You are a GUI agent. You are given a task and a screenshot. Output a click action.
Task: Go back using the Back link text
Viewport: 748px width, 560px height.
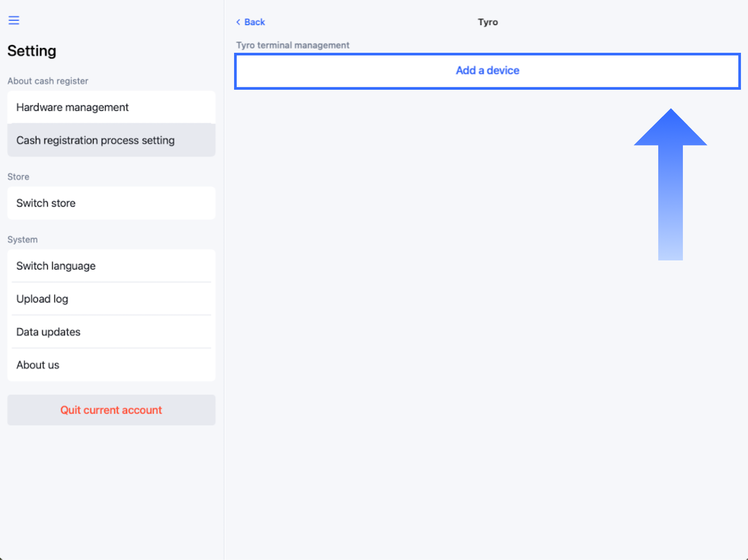(255, 22)
